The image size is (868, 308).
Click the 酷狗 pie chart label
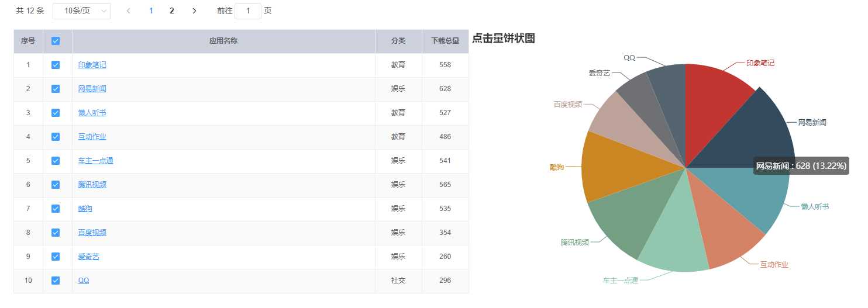click(557, 167)
